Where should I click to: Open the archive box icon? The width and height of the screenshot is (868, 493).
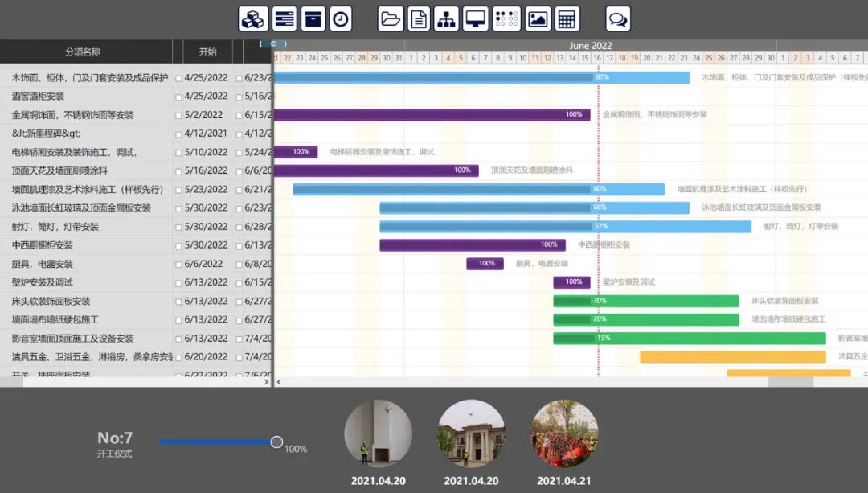tap(313, 18)
